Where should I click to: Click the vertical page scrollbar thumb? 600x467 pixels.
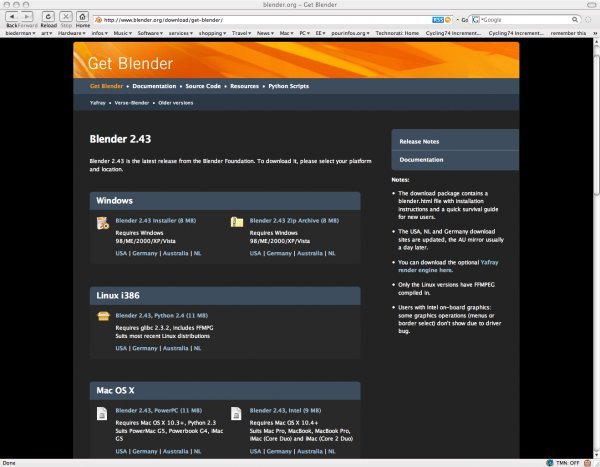[x=596, y=124]
